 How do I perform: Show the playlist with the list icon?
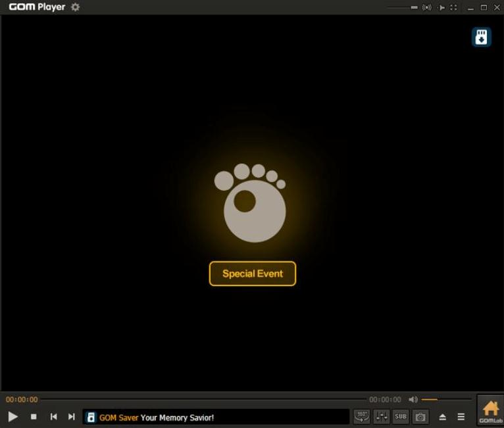461,417
